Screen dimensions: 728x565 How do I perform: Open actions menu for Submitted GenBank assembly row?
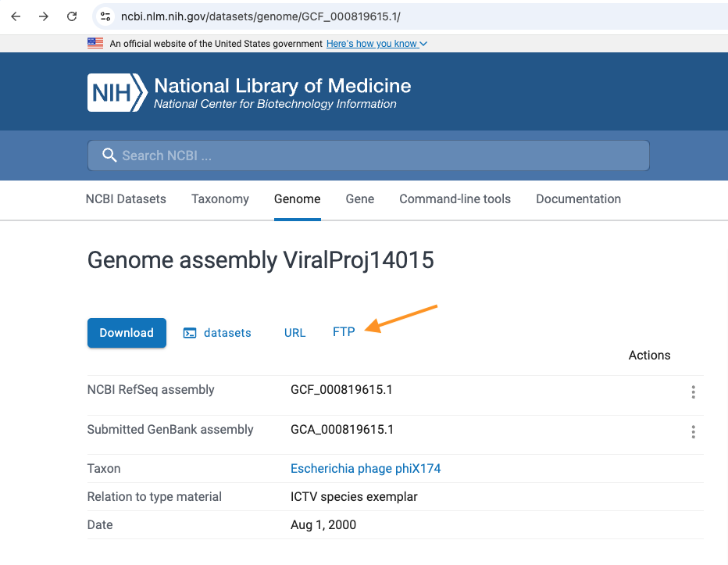(x=693, y=432)
